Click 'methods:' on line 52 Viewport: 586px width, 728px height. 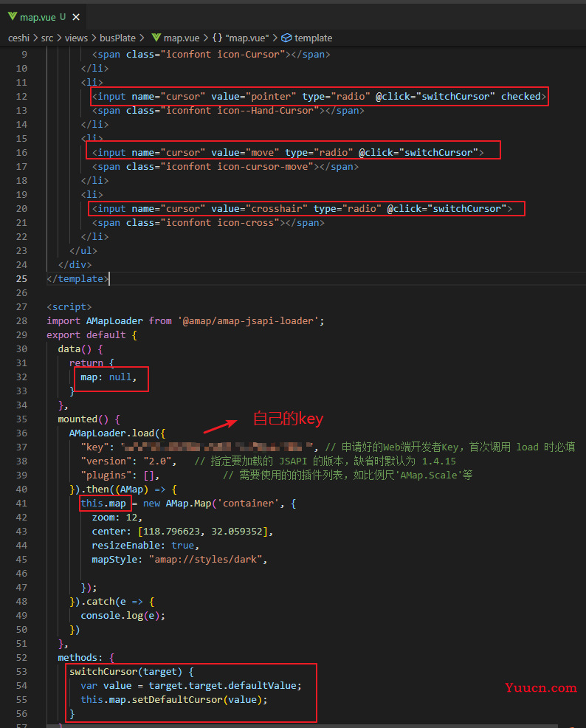[80, 657]
